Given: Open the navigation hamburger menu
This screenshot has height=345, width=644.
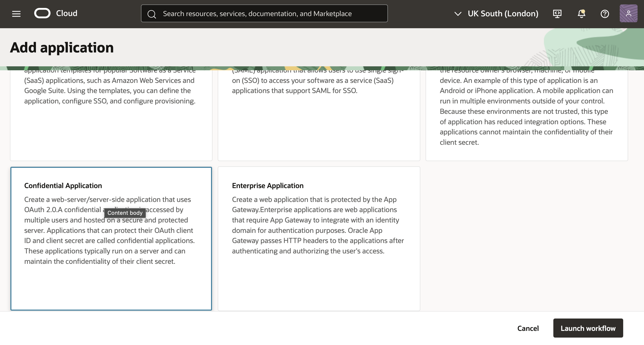Looking at the screenshot, I should click(x=16, y=14).
